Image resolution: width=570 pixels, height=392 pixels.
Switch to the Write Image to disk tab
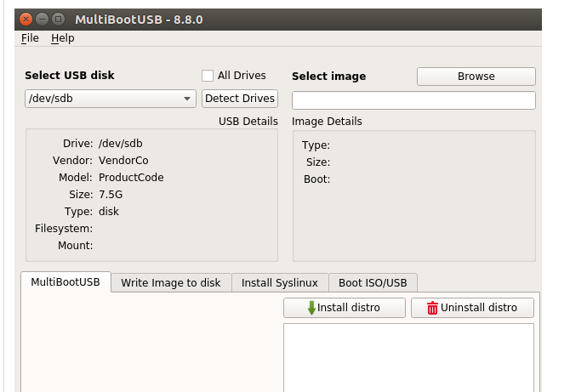[170, 283]
